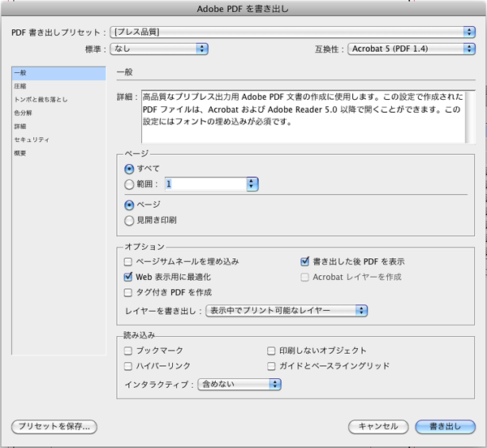
Task: Select 詳細 in the left category list
Action: point(58,127)
